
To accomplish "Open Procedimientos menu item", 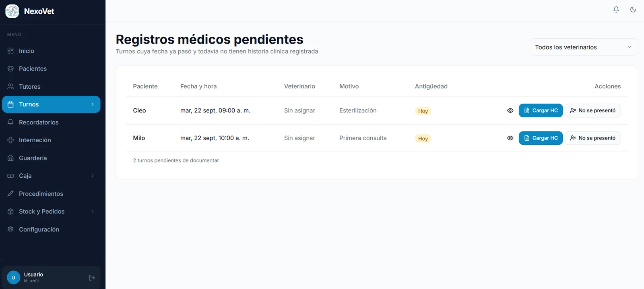I will [51, 193].
